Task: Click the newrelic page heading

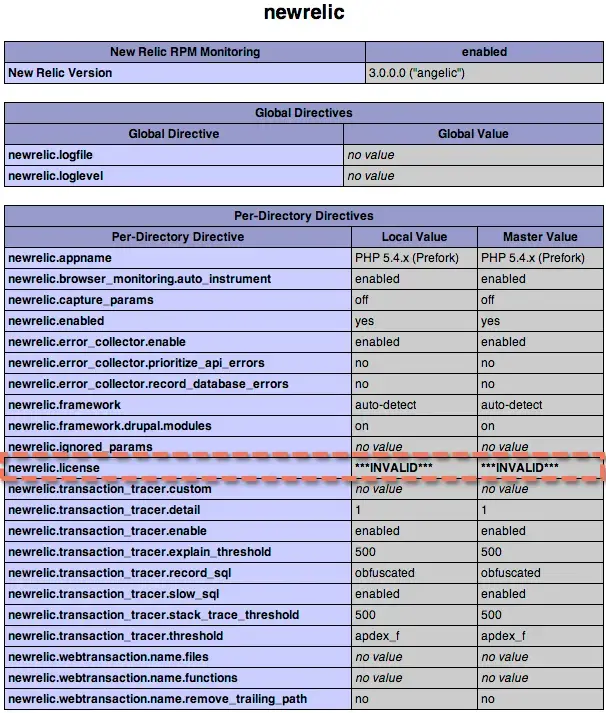Action: (x=303, y=14)
